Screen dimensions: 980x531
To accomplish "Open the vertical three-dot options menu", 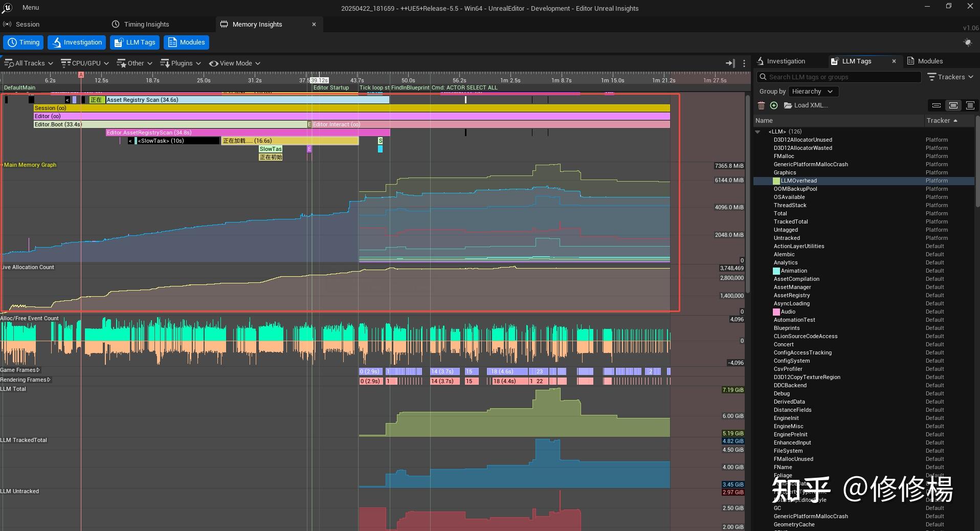I will (x=744, y=63).
